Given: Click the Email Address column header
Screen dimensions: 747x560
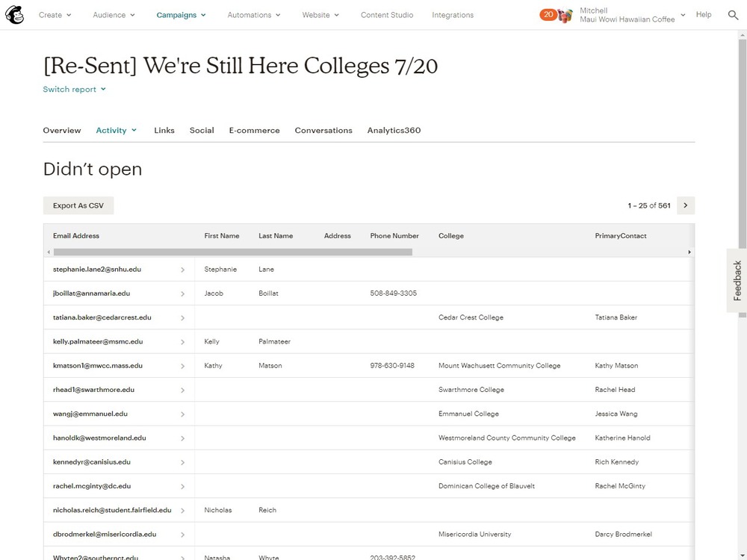Looking at the screenshot, I should pos(76,236).
